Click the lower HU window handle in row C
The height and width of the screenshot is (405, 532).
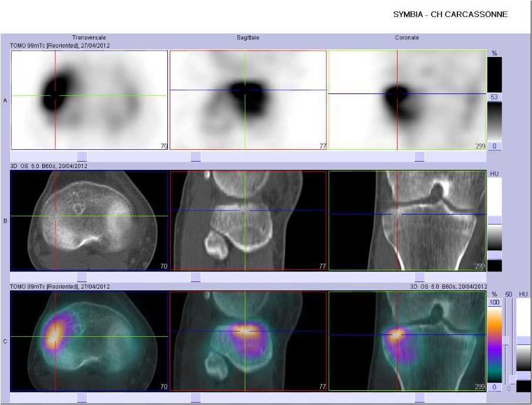pyautogui.click(x=524, y=375)
